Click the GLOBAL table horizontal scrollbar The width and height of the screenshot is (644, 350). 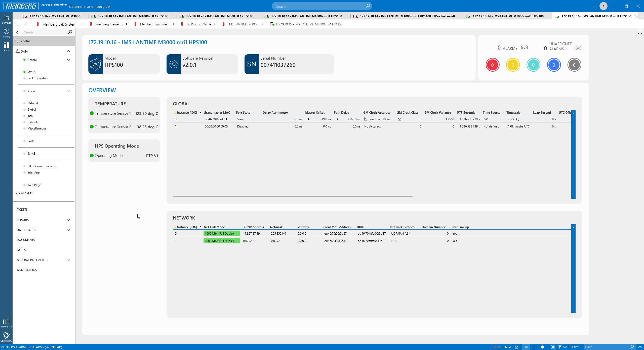click(x=293, y=196)
